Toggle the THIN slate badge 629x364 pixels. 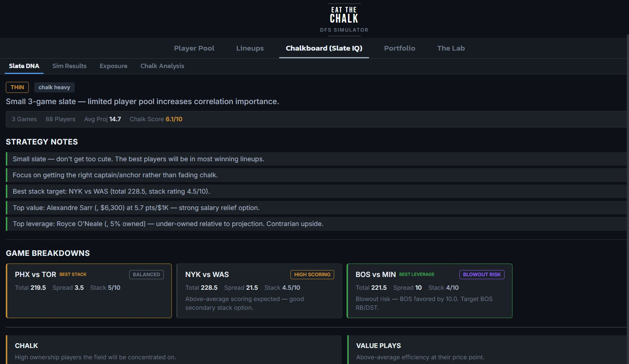pyautogui.click(x=17, y=87)
